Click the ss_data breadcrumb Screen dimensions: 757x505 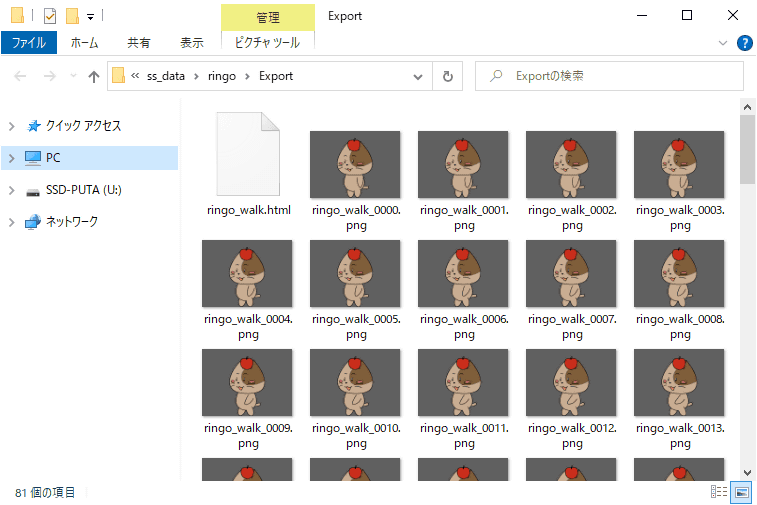[x=166, y=76]
